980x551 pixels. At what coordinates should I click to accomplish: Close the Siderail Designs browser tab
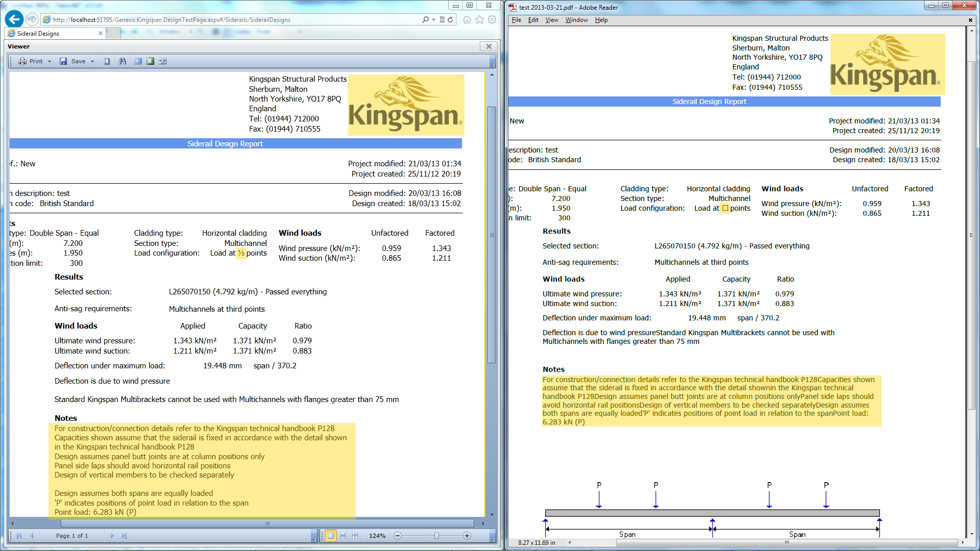[101, 33]
